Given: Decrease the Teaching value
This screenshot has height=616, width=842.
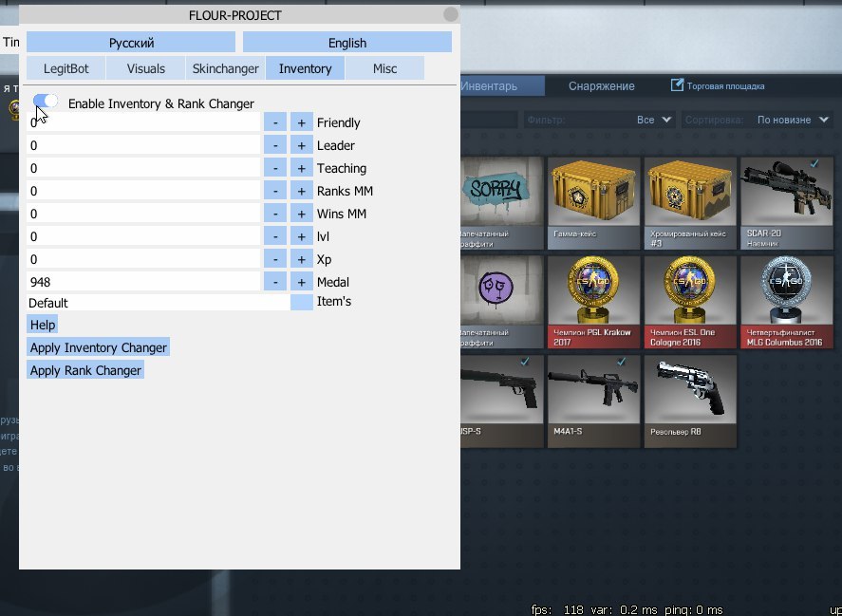Looking at the screenshot, I should pos(275,168).
